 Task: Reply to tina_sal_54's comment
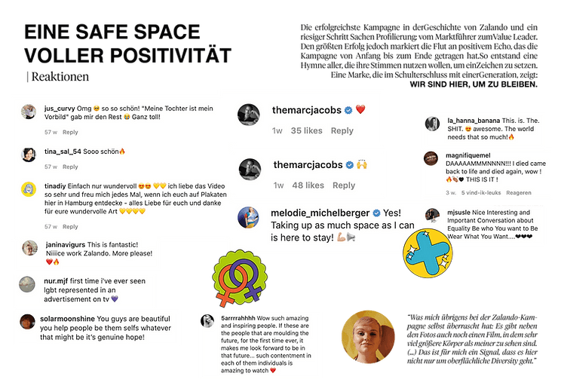point(70,167)
